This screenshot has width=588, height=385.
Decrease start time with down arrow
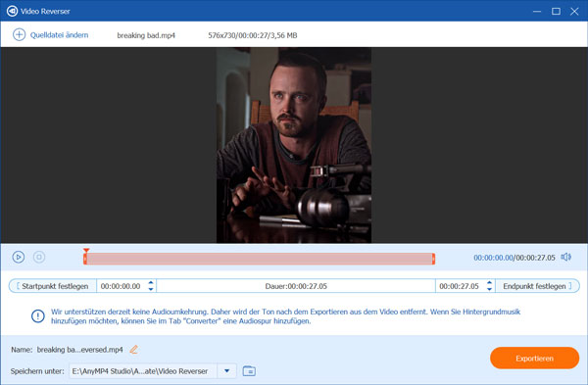[x=151, y=289]
